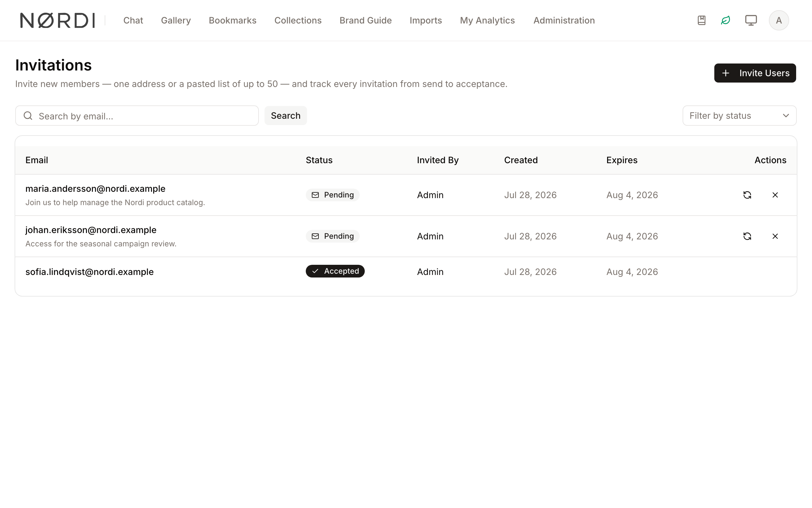
Task: Click the monitor display icon
Action: [751, 21]
